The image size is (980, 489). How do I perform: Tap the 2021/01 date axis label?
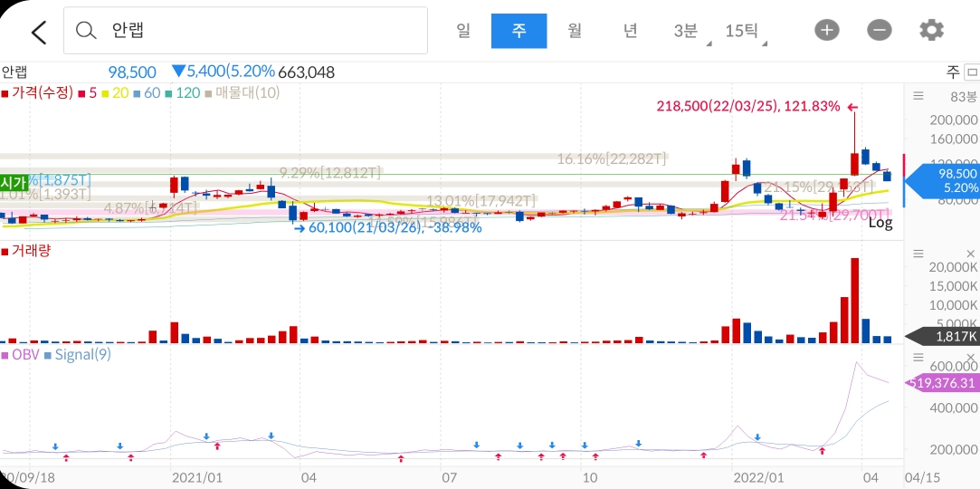(196, 478)
